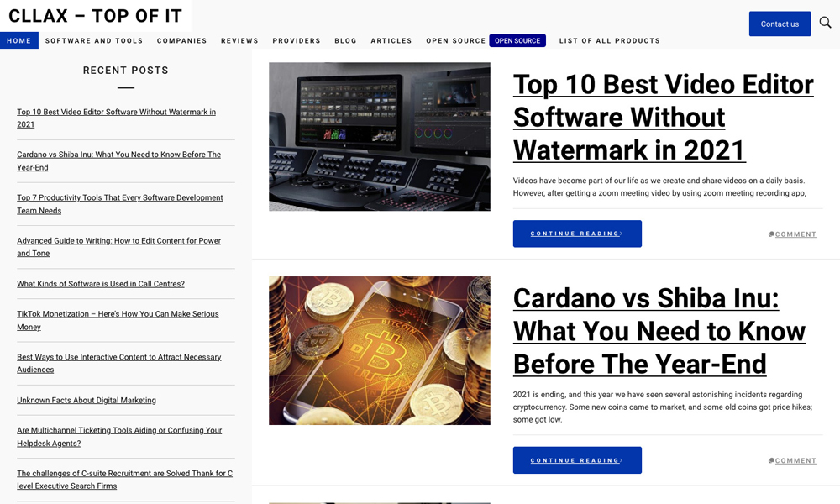
Task: Select the Home menu item
Action: click(x=19, y=40)
